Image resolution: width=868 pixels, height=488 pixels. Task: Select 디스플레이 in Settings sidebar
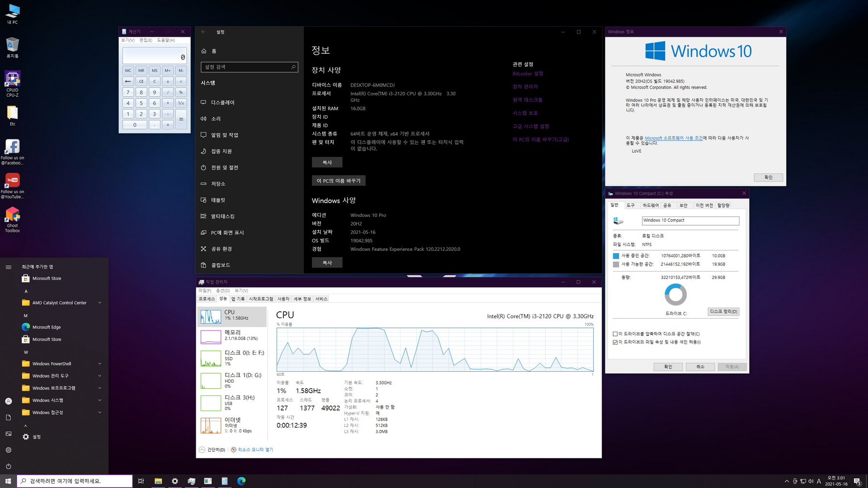coord(249,103)
